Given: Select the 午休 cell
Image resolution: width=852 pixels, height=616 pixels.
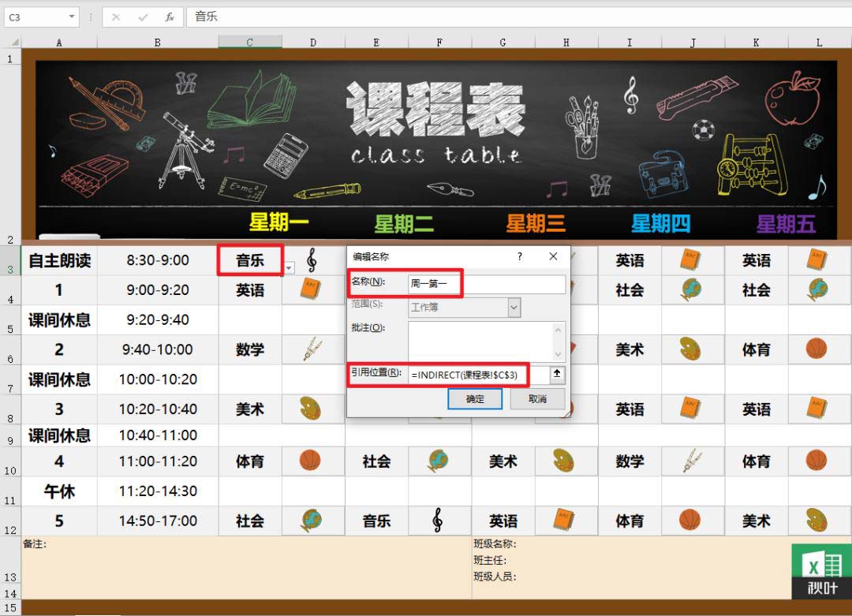Looking at the screenshot, I should (x=59, y=492).
